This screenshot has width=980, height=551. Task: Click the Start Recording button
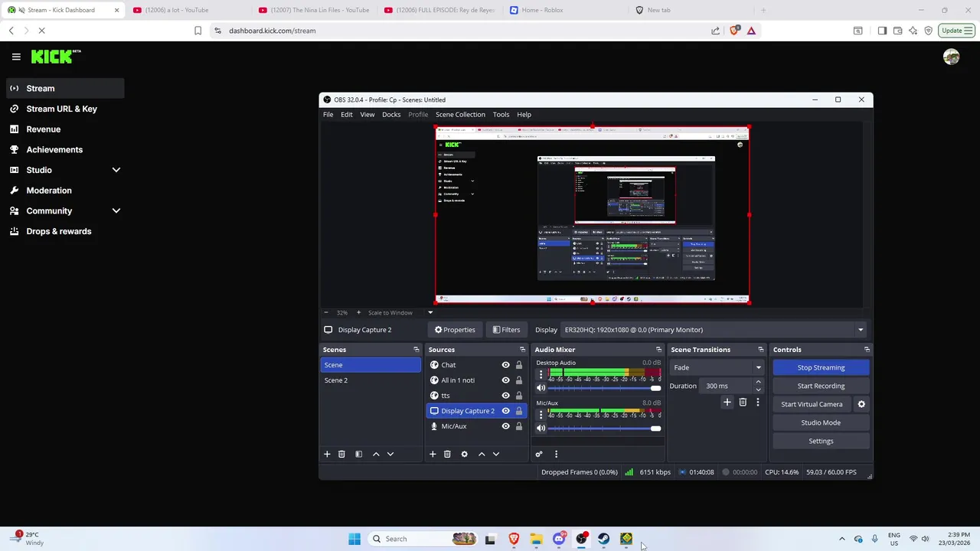821,386
